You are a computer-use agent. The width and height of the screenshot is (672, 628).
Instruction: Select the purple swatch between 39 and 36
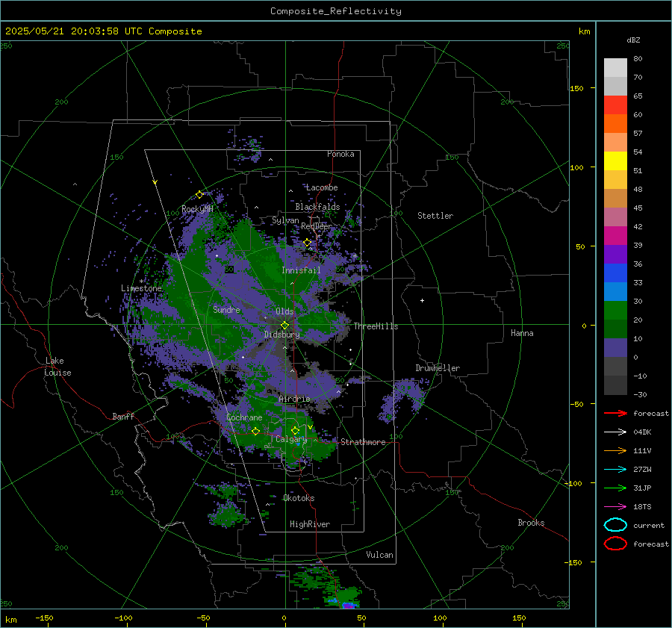click(615, 255)
